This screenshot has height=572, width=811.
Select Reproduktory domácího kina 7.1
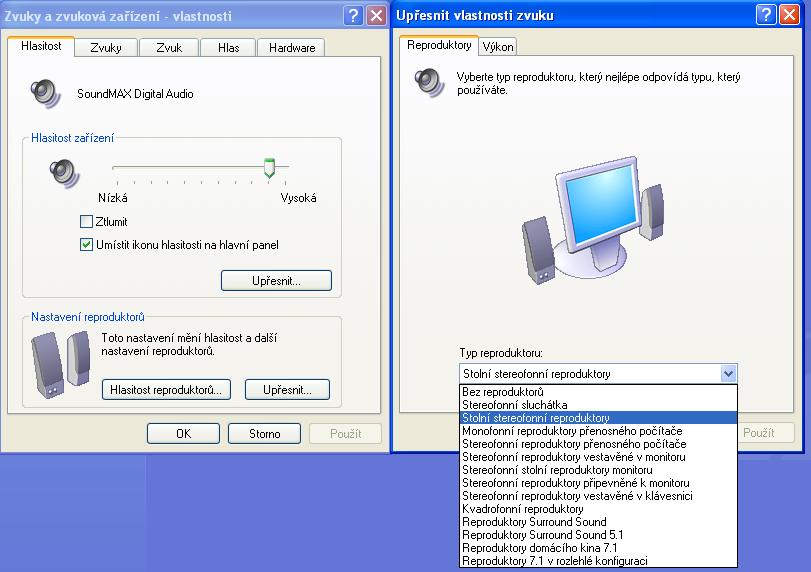coord(598,547)
